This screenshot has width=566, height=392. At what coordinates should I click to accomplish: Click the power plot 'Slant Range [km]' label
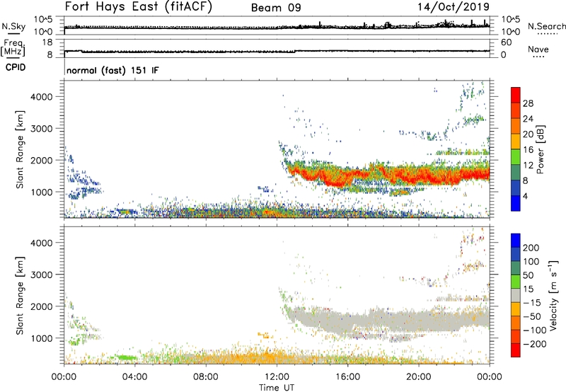20,149
